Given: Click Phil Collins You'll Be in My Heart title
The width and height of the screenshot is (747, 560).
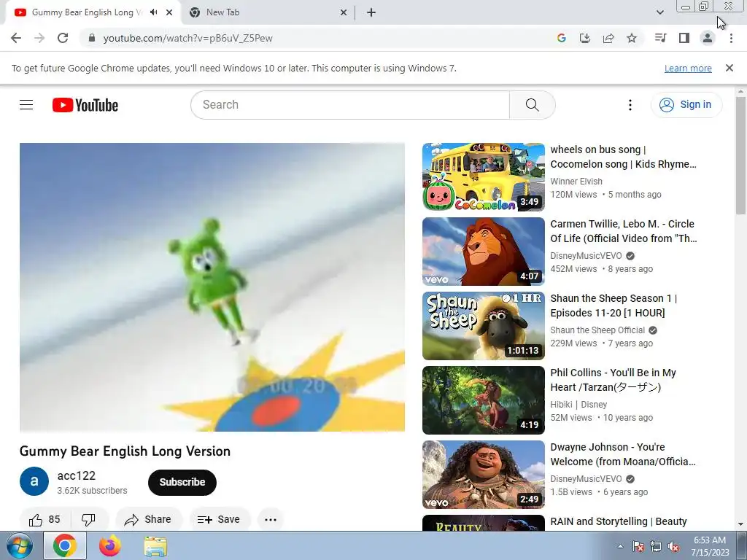Looking at the screenshot, I should (x=613, y=379).
